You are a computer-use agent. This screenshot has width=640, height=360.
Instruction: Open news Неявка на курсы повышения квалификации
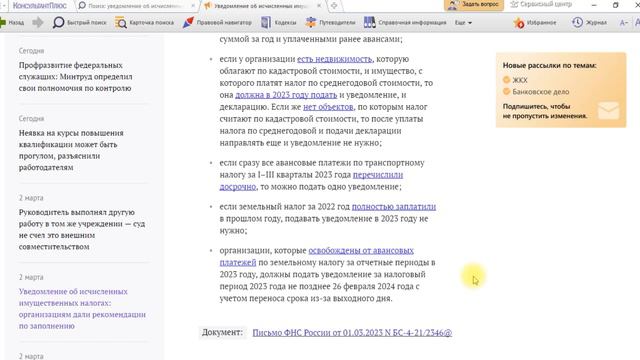[71, 150]
